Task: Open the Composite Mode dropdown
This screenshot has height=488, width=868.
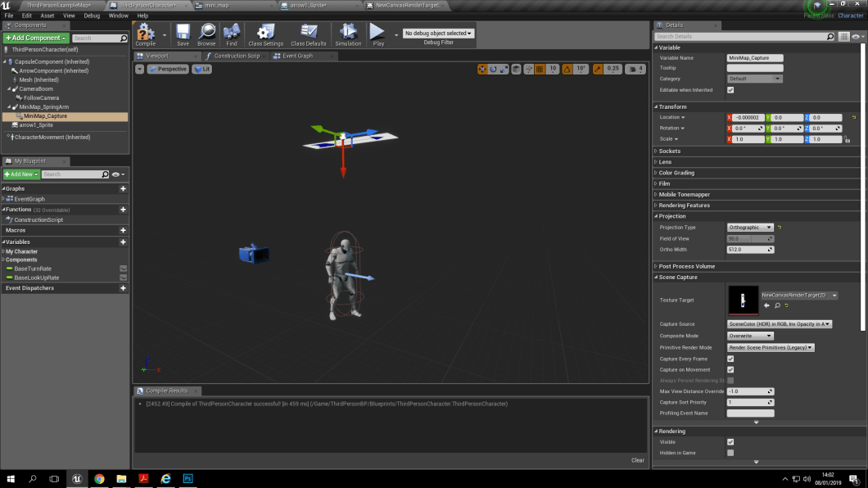Action: 749,336
